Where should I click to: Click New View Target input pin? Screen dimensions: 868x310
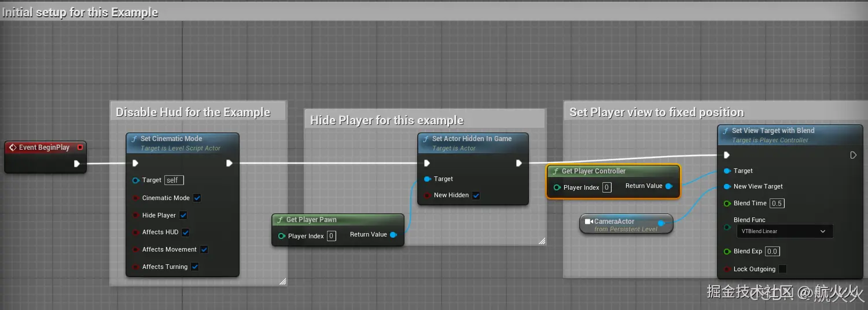click(x=727, y=187)
